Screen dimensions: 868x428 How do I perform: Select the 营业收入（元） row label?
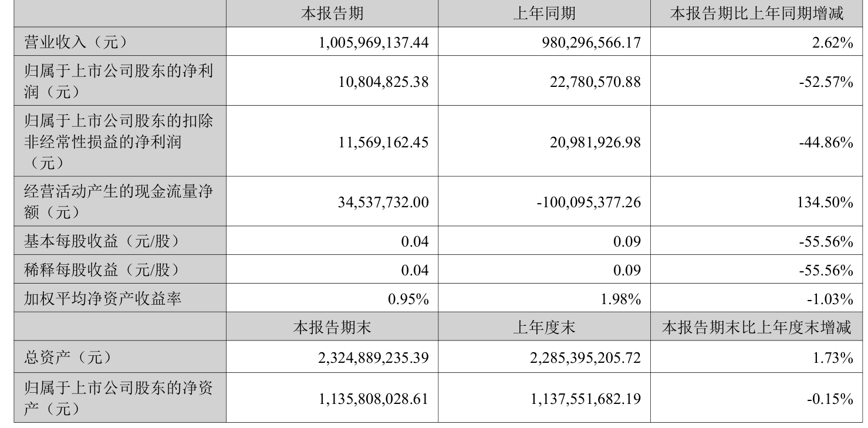click(76, 42)
